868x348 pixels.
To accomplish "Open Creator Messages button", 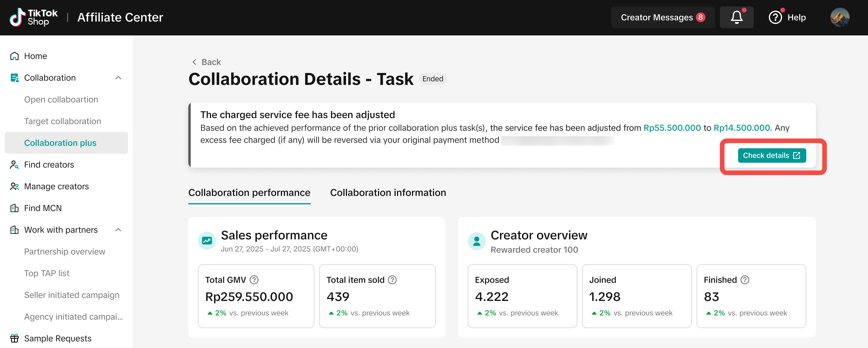I will (x=662, y=17).
